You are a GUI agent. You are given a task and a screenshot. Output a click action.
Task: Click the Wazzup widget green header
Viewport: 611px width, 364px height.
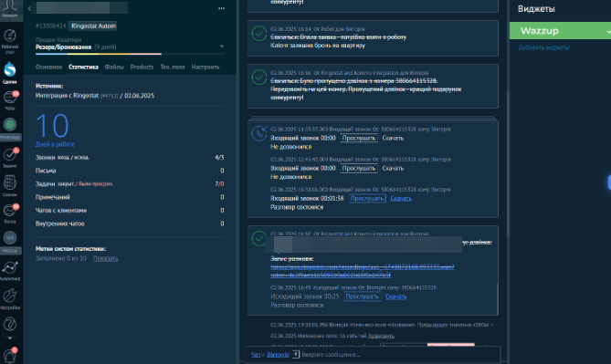coord(560,31)
